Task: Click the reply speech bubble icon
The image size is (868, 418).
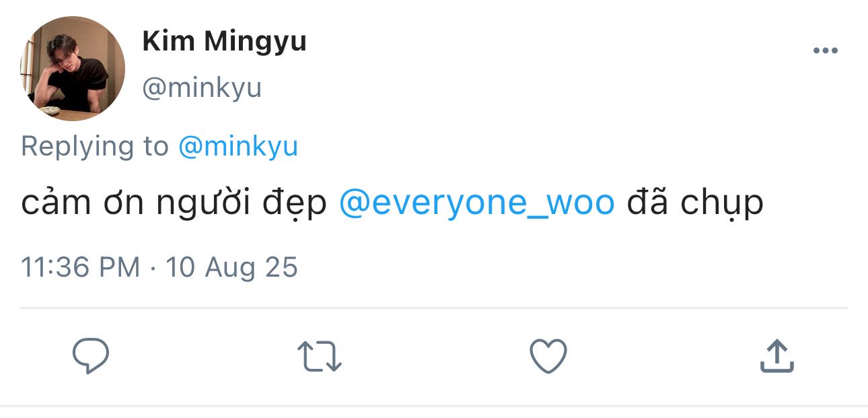Action: coord(91,356)
